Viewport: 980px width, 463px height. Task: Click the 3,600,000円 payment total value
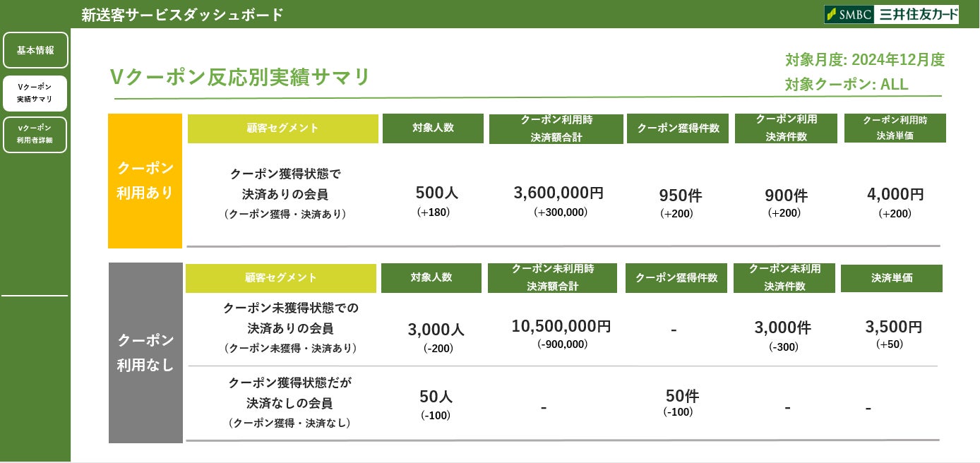tap(559, 193)
